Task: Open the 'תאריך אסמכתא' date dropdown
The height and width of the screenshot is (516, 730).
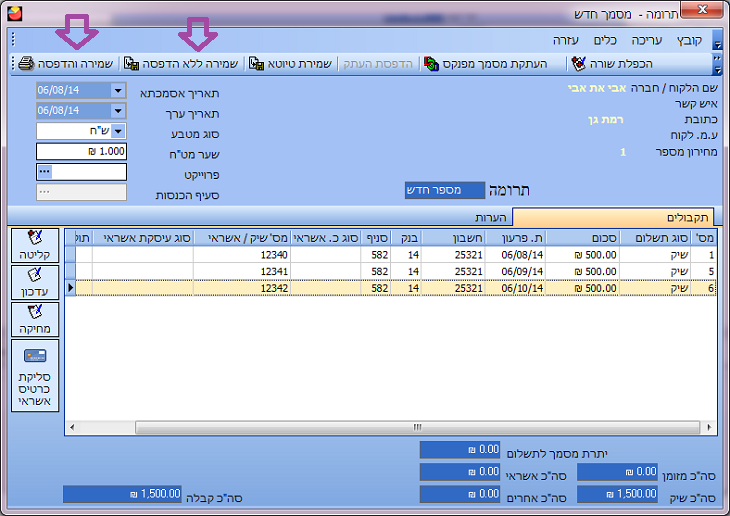Action: pyautogui.click(x=118, y=91)
